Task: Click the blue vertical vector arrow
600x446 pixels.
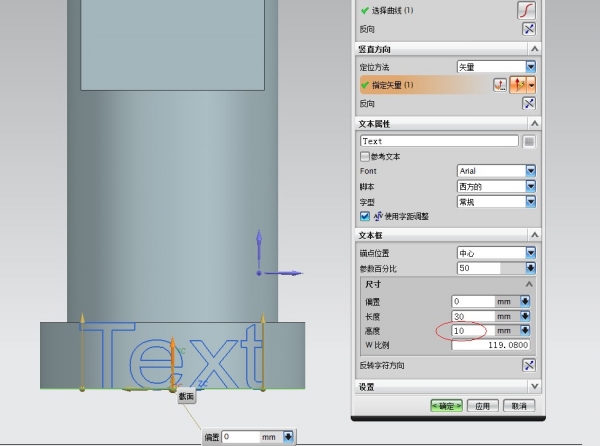Action: coord(259,251)
